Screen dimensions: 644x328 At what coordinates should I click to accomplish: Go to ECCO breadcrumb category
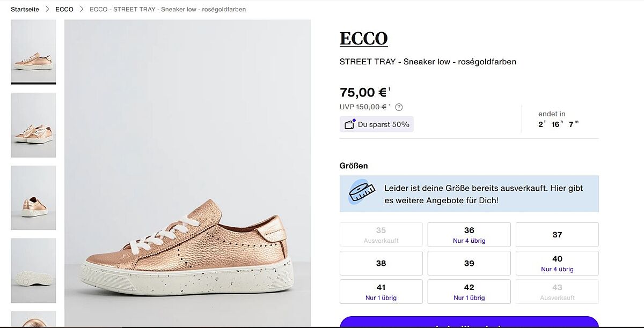(x=64, y=9)
